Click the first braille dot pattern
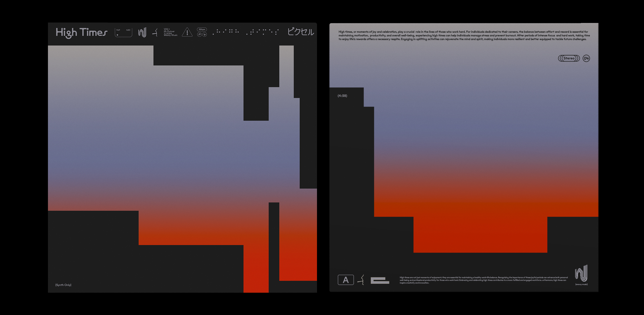This screenshot has width=644, height=315. coord(226,32)
